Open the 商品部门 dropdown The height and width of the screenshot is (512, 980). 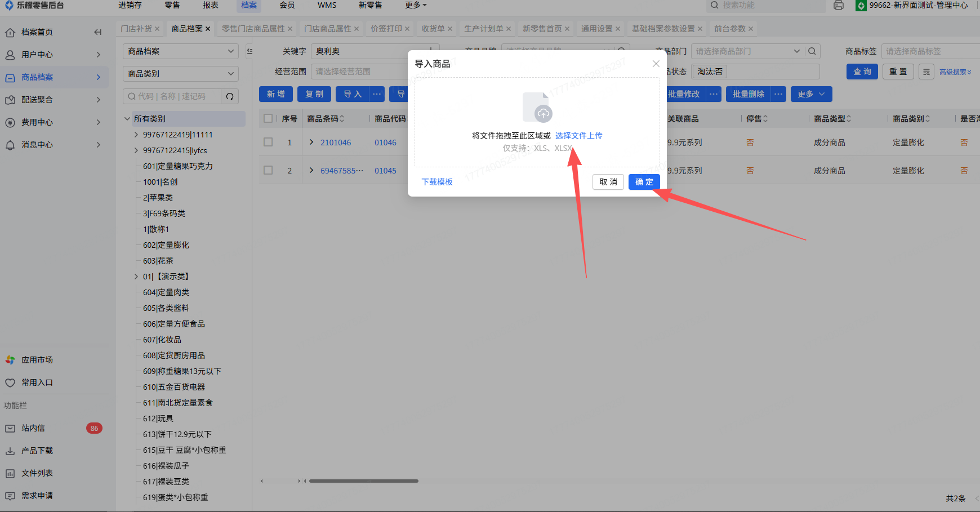point(747,51)
